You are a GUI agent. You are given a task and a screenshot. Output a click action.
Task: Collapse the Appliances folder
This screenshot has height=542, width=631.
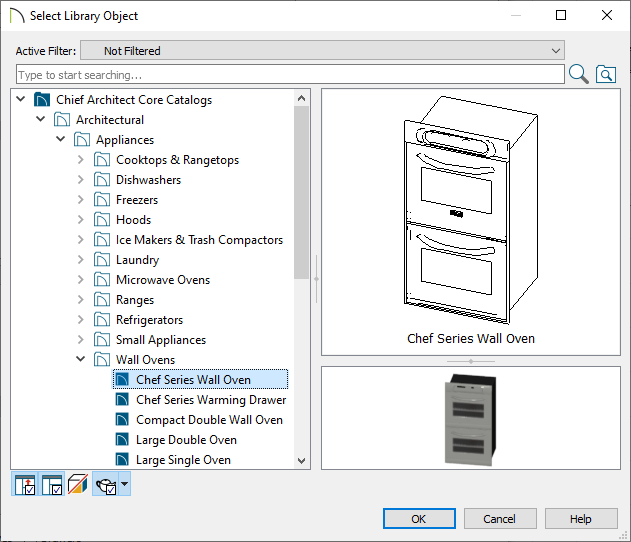(60, 139)
